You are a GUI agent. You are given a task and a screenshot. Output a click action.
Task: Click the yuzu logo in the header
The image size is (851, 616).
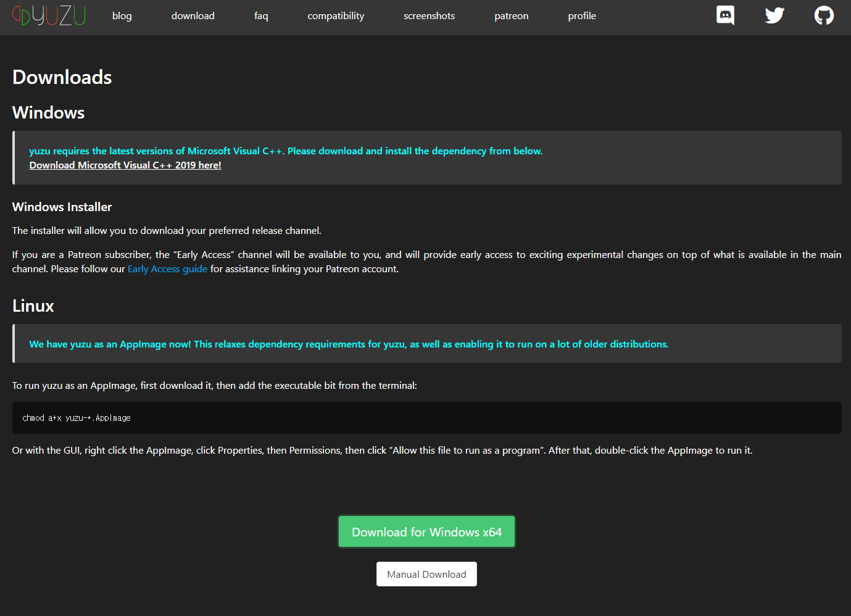(x=49, y=15)
